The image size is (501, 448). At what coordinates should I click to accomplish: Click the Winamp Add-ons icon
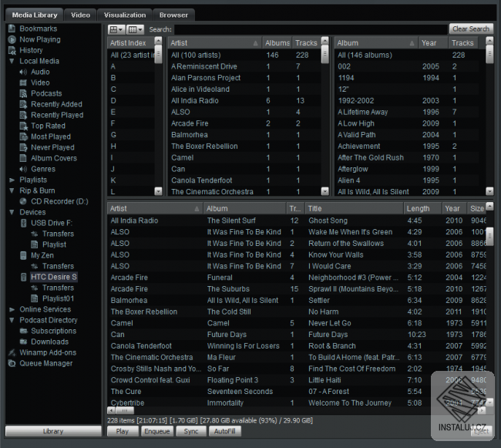click(x=12, y=352)
